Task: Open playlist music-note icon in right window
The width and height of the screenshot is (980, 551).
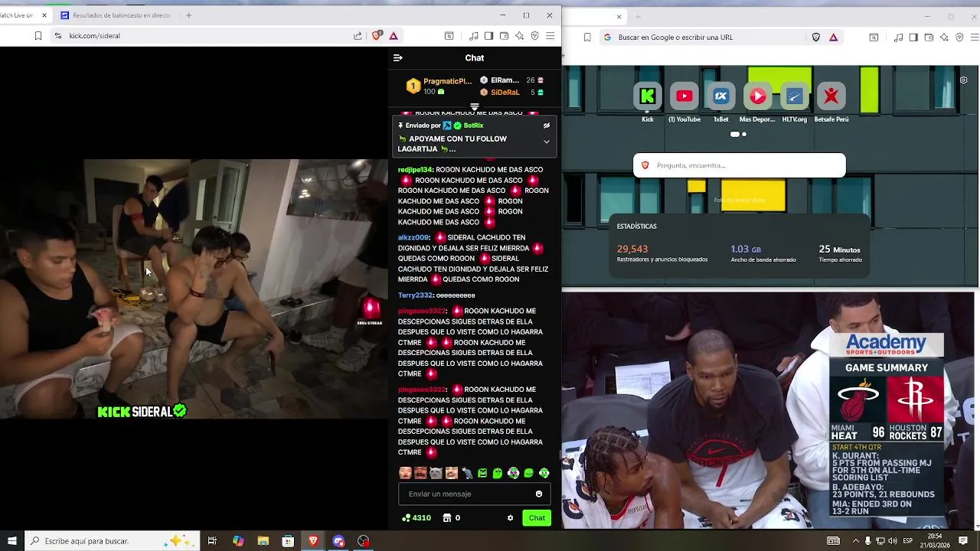Action: 898,37
